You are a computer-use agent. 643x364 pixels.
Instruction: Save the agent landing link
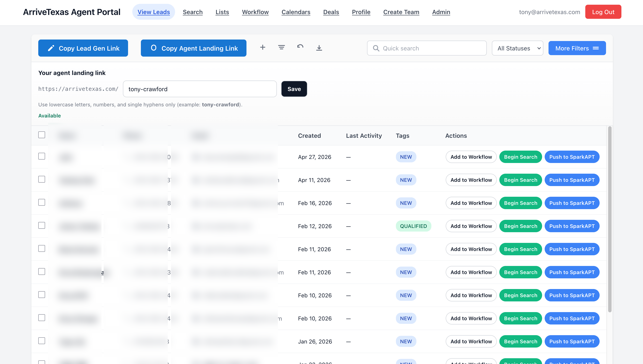tap(294, 89)
